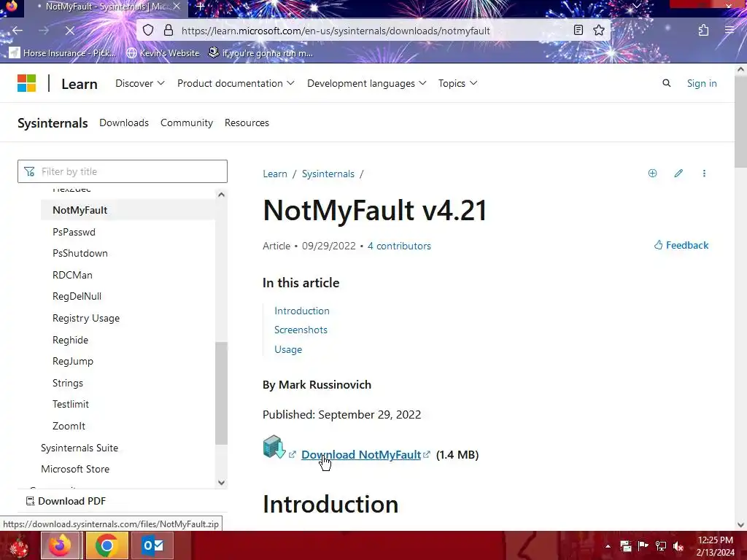Select NotMyFault in the sidebar
The height and width of the screenshot is (560, 747).
[128, 210]
